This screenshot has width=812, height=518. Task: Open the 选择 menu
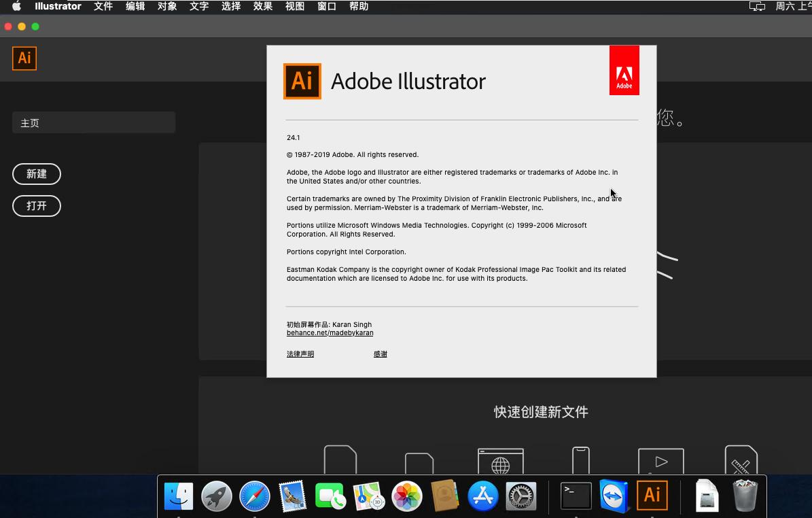pyautogui.click(x=231, y=6)
